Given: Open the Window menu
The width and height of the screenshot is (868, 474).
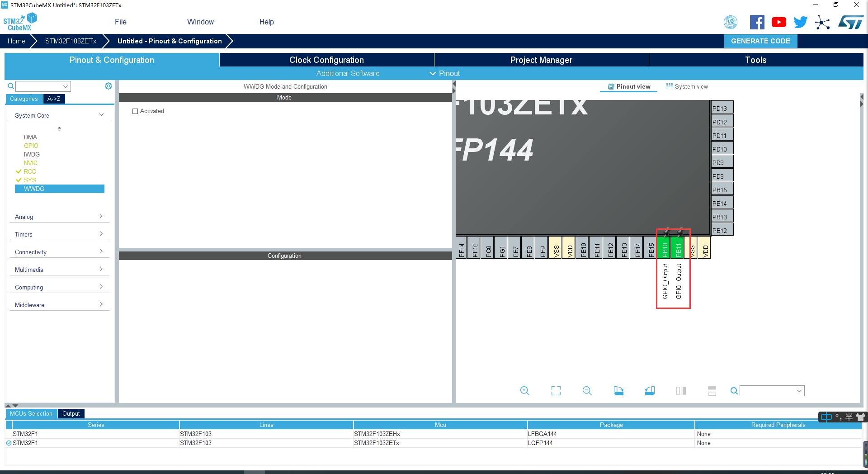Looking at the screenshot, I should [200, 22].
